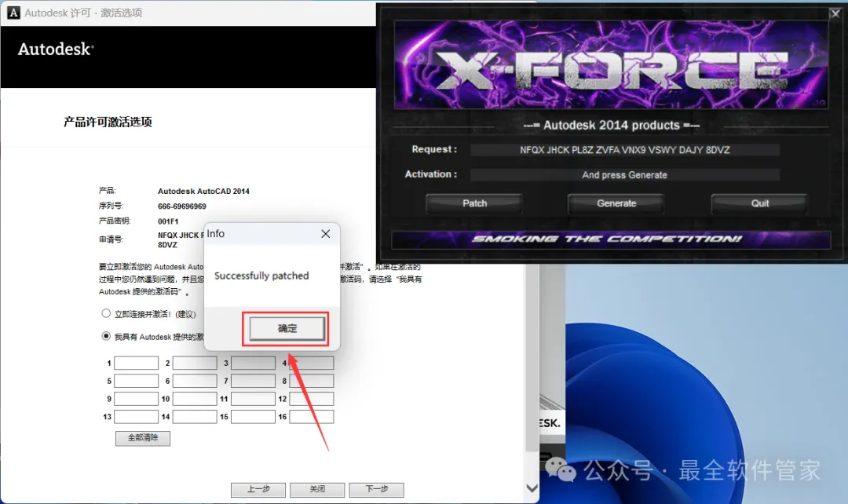This screenshot has height=504, width=848.
Task: Click serial number 666-69696969 text
Action: pos(181,206)
